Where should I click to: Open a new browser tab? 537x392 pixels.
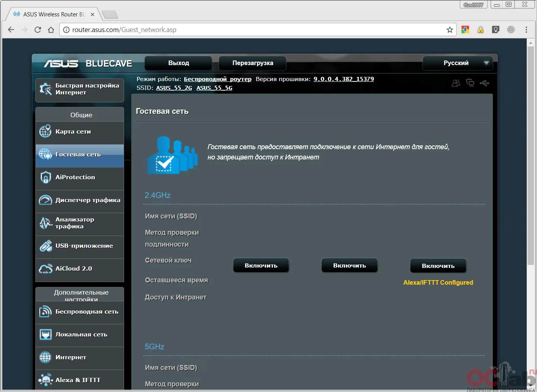[110, 15]
